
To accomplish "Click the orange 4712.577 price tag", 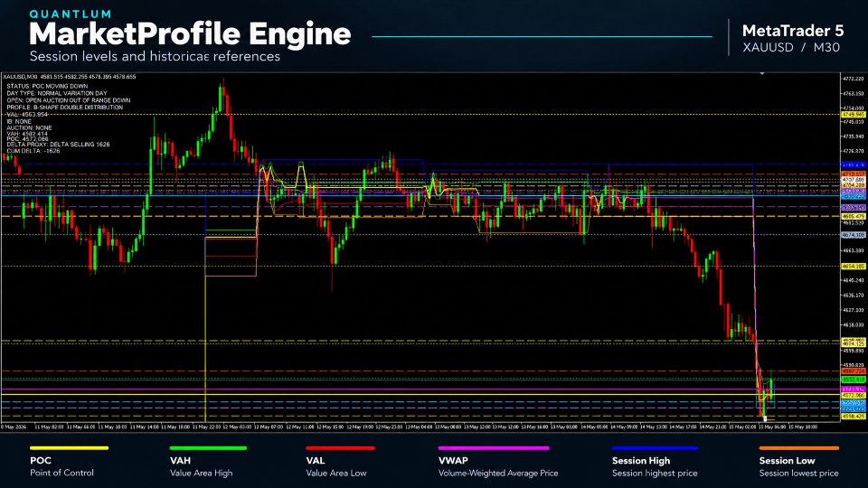I will click(x=854, y=174).
